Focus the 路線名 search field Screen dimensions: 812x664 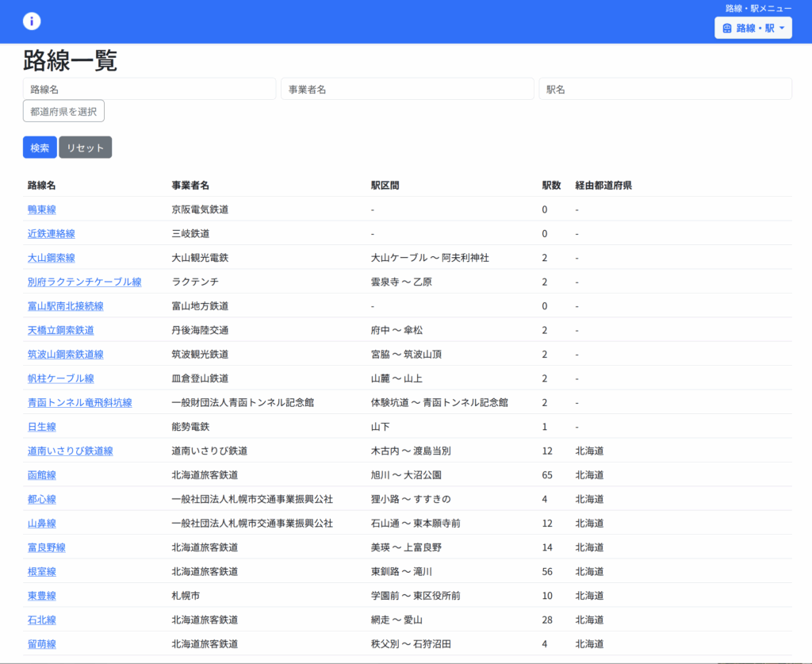point(149,89)
